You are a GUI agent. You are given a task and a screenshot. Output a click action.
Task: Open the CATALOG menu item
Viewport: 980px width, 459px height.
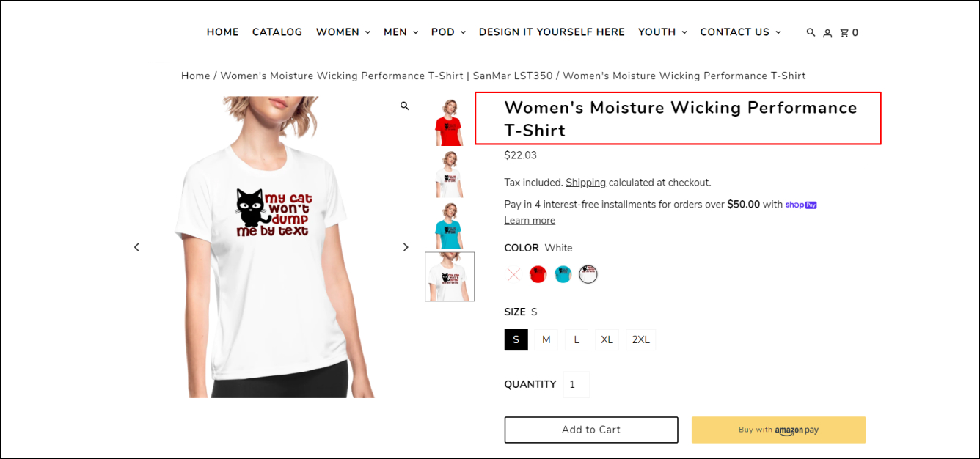(277, 32)
